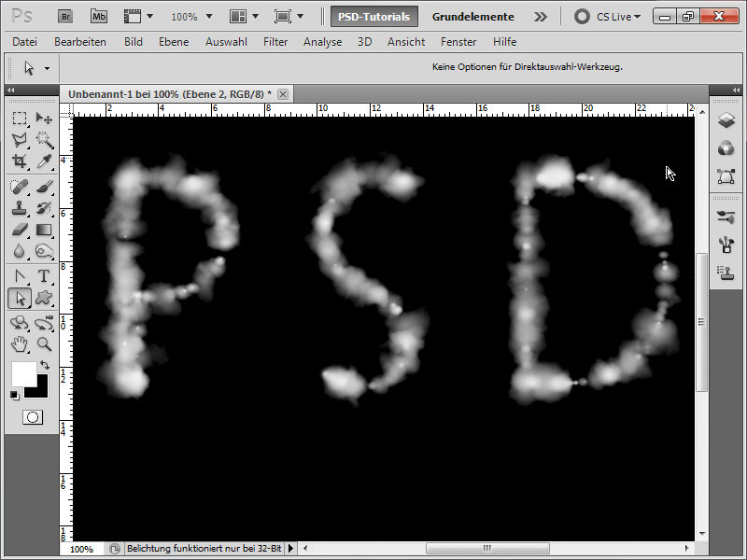747x560 pixels.
Task: Open the Brush presets panel icon
Action: [726, 217]
